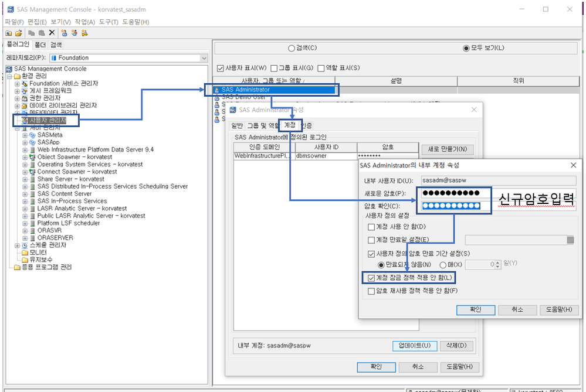Click the 응용 프로그램 관리 folder icon

click(x=17, y=267)
